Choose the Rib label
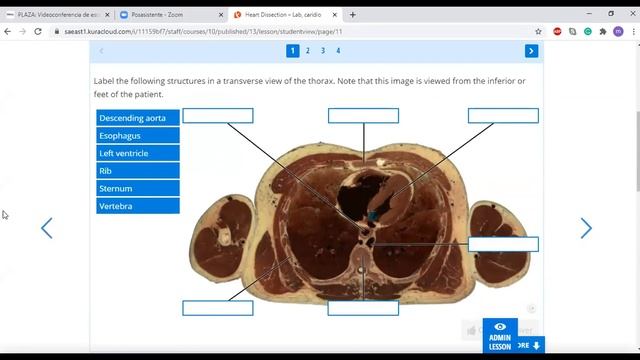Viewport: 640px width, 360px height. click(138, 171)
